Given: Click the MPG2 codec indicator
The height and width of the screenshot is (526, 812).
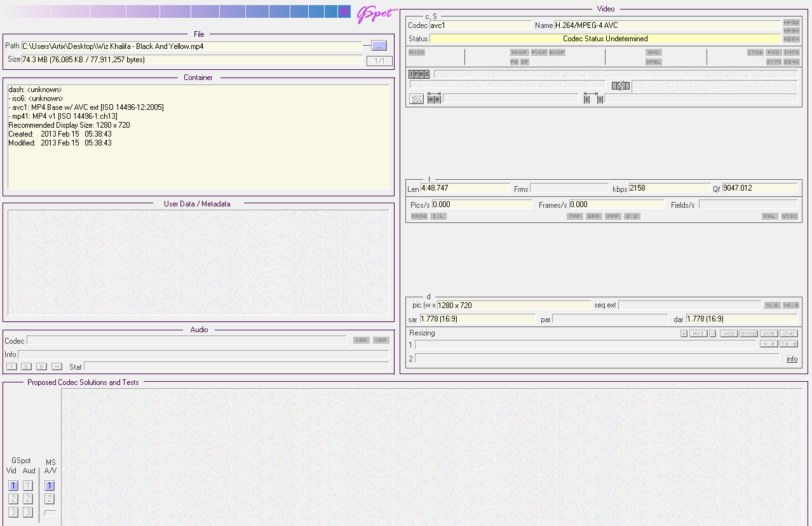Looking at the screenshot, I should 791,23.
